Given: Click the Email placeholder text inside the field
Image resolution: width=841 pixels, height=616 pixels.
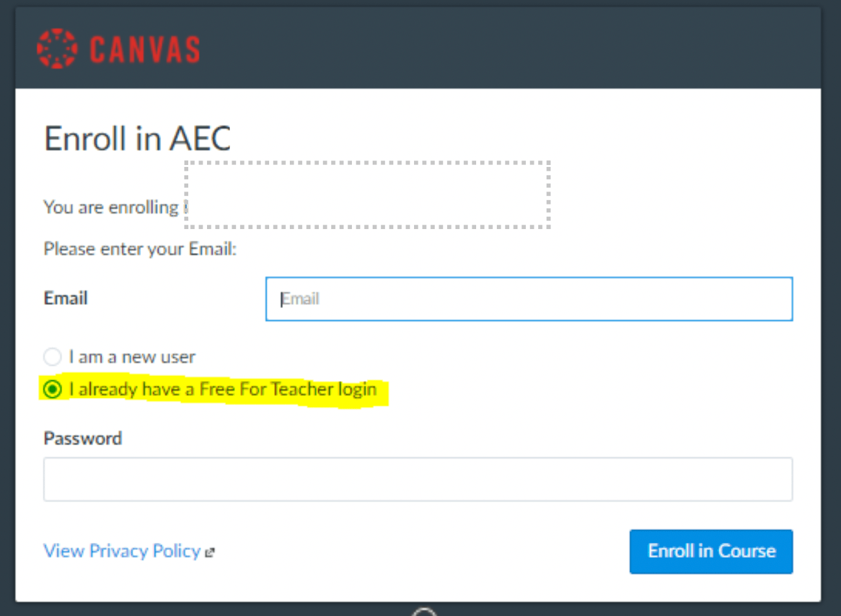Looking at the screenshot, I should [x=301, y=299].
